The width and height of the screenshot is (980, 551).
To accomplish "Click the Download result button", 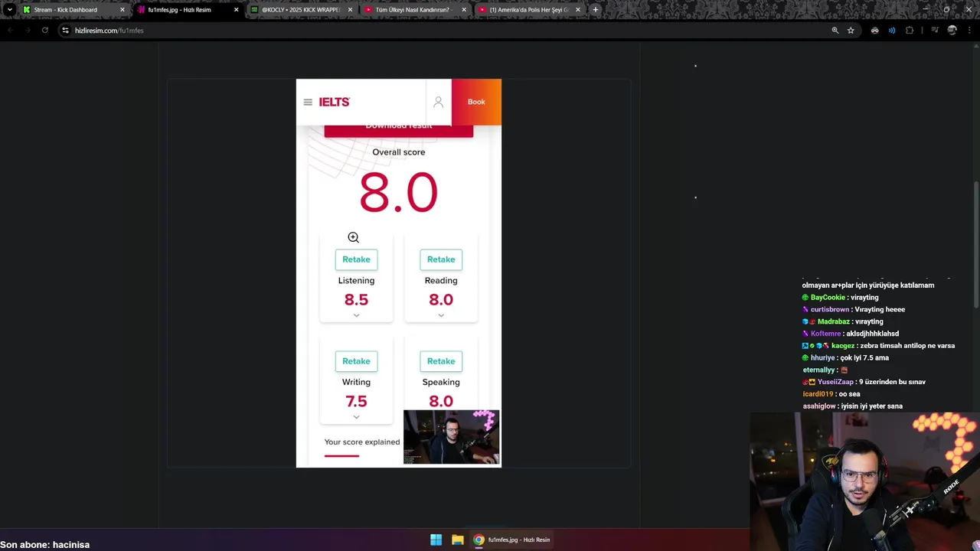I will [398, 131].
